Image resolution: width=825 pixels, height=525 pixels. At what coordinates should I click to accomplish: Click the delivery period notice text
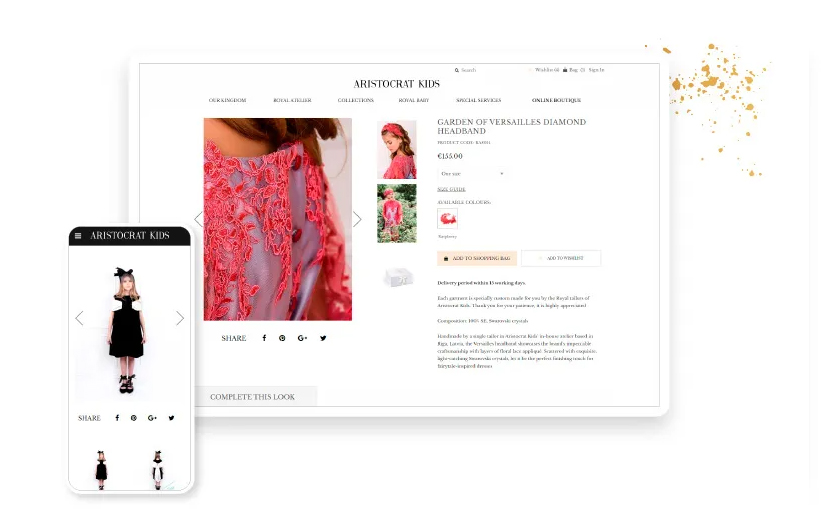pos(481,283)
